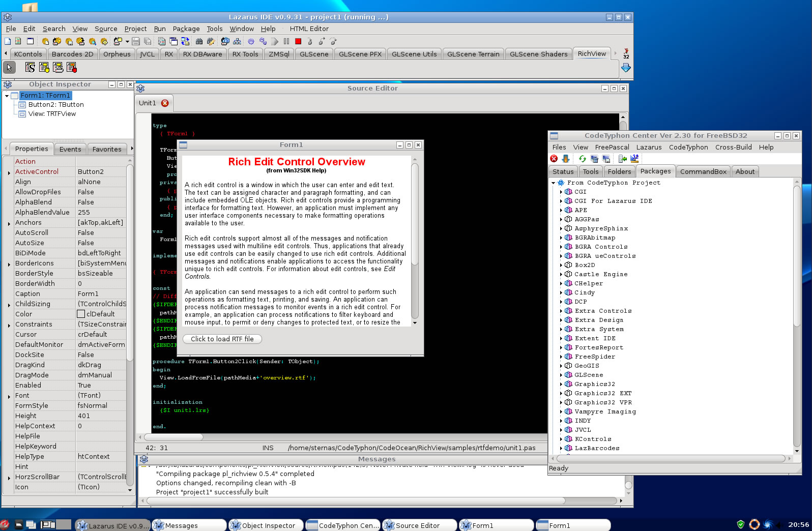Collapse the From CodeTyphon Project node

point(553,183)
